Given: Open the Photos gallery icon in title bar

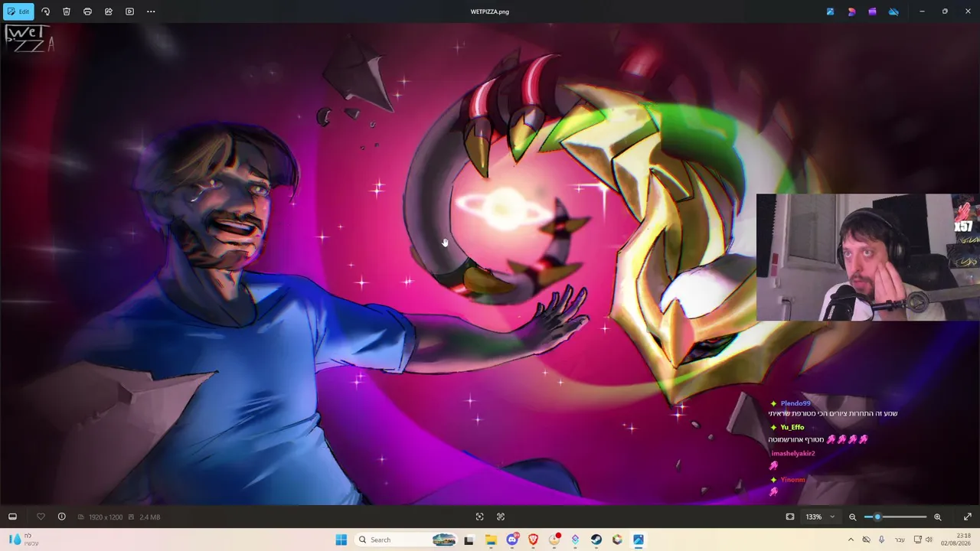Looking at the screenshot, I should coord(831,11).
